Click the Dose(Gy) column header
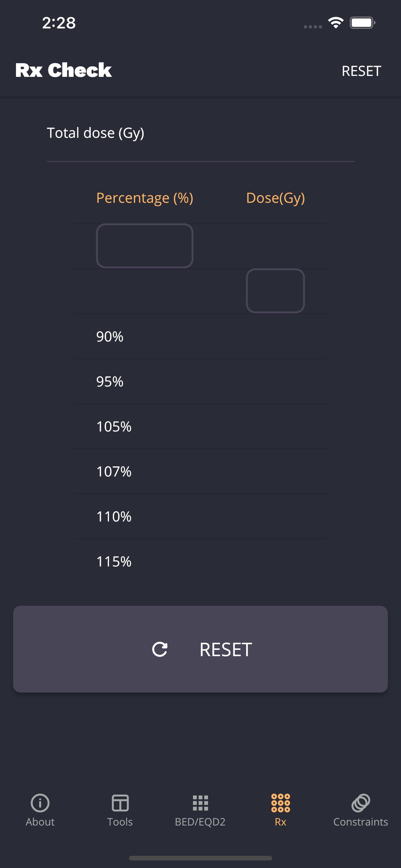 275,198
